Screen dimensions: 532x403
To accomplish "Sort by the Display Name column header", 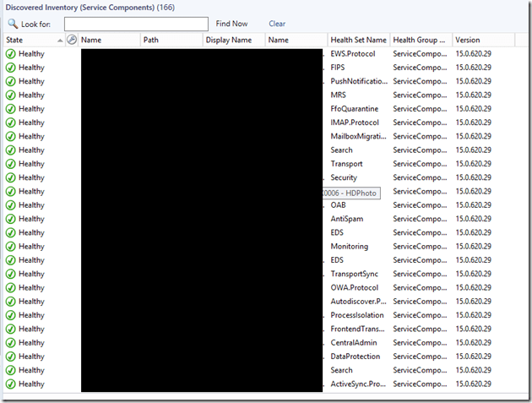I will coord(229,40).
